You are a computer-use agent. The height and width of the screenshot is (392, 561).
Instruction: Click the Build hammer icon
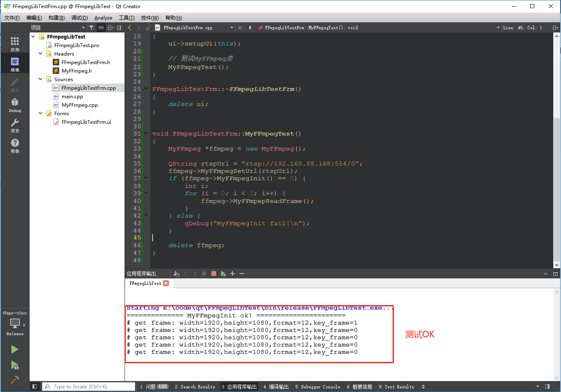(x=15, y=381)
